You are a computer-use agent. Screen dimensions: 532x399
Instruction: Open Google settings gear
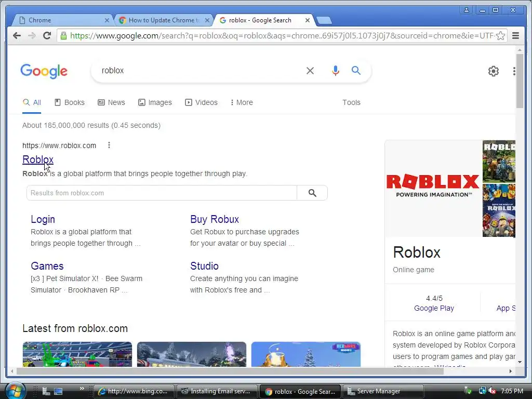pyautogui.click(x=494, y=71)
